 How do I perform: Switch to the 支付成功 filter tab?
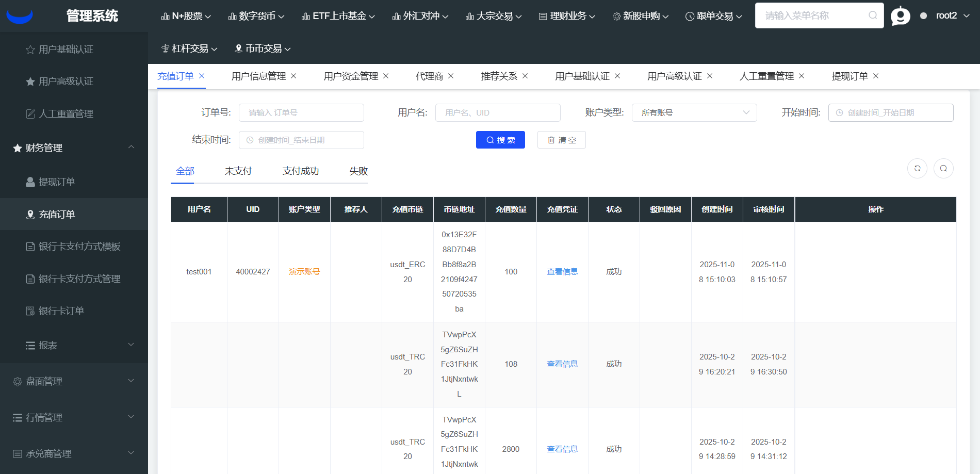(300, 171)
